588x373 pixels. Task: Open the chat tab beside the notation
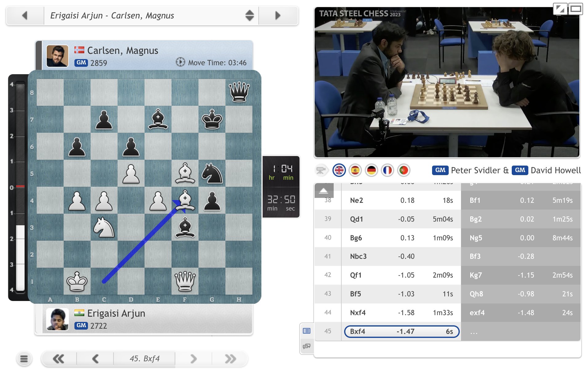(x=306, y=346)
